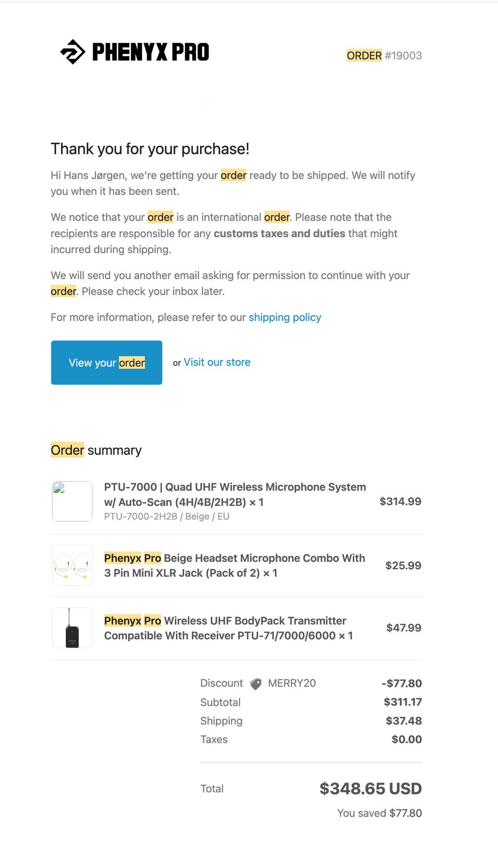
Task: Click the PTU-7000-2H2B / Beige / EU variant
Action: coord(167,517)
